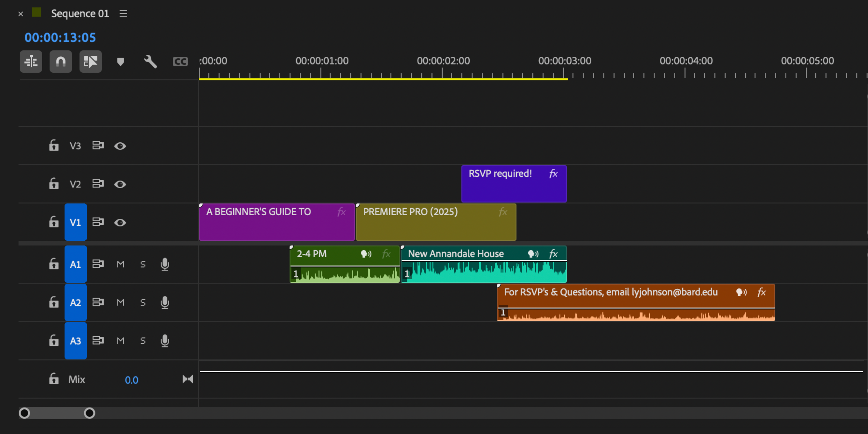This screenshot has height=434, width=868.
Task: Click the blue V1 source patching button
Action: pos(76,222)
